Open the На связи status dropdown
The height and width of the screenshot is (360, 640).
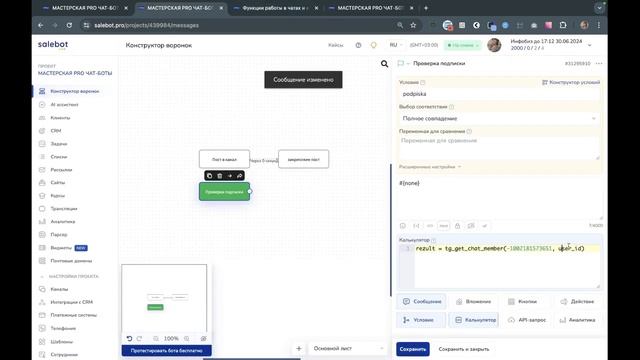point(463,45)
